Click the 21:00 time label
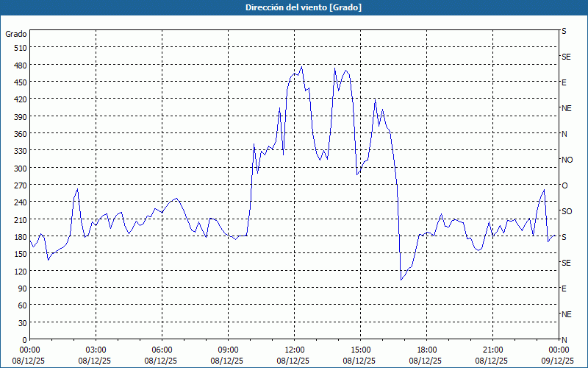 tap(493, 350)
